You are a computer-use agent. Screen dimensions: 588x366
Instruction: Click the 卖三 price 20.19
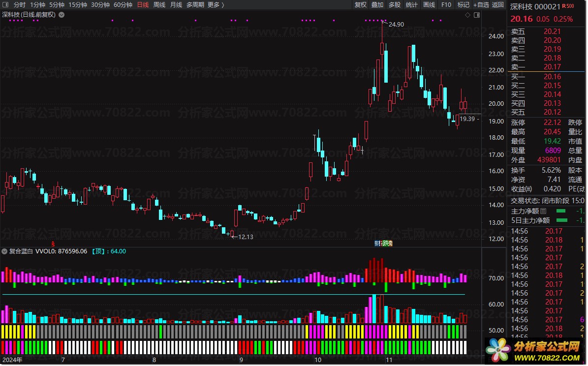click(553, 49)
